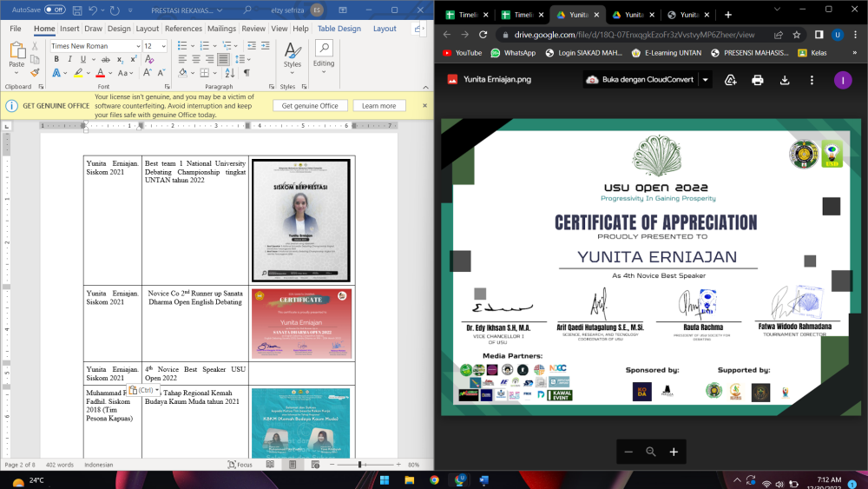Open File Explorer from the taskbar
The image size is (868, 489).
pos(410,480)
